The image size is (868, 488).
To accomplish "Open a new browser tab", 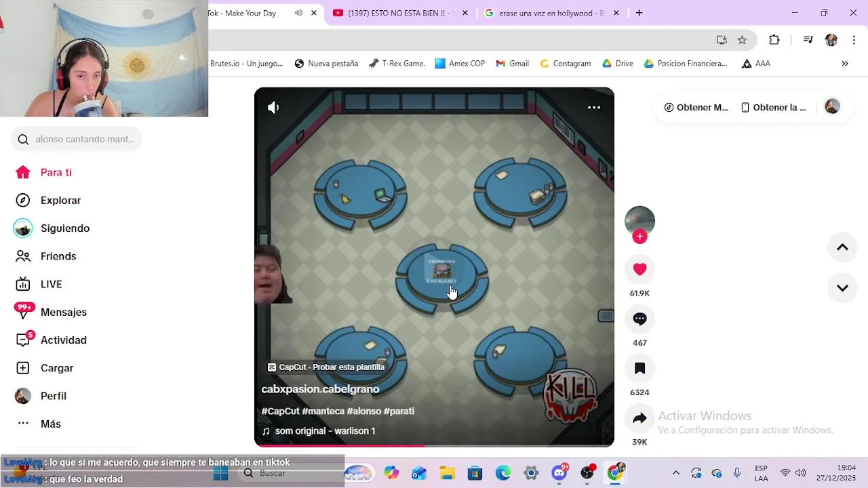I will point(639,13).
